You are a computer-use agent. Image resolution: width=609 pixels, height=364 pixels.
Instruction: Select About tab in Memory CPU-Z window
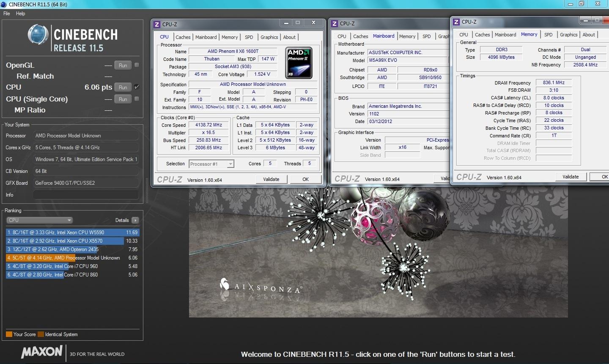click(589, 35)
